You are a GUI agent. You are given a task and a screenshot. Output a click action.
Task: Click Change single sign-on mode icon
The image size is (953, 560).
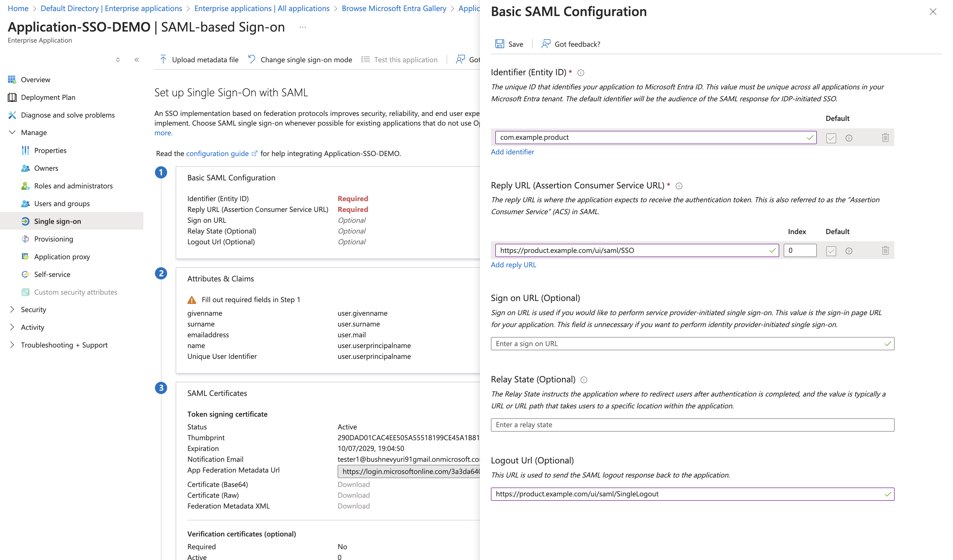click(252, 59)
